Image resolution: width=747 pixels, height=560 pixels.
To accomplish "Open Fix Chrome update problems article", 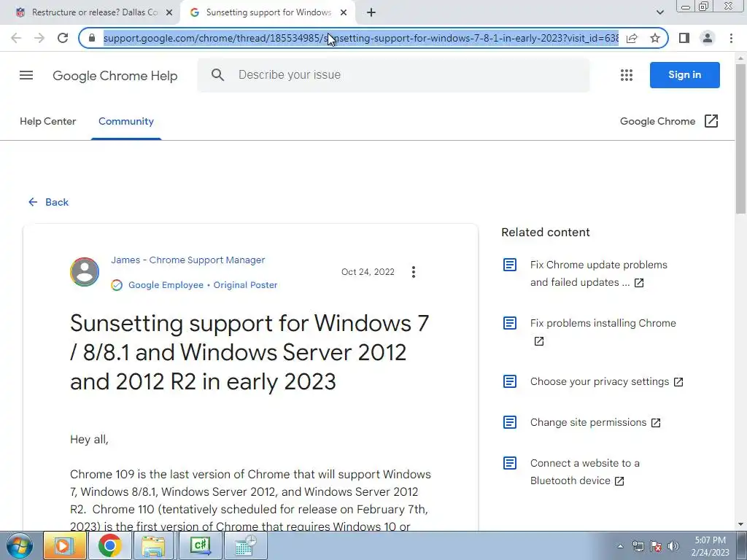I will [x=598, y=274].
